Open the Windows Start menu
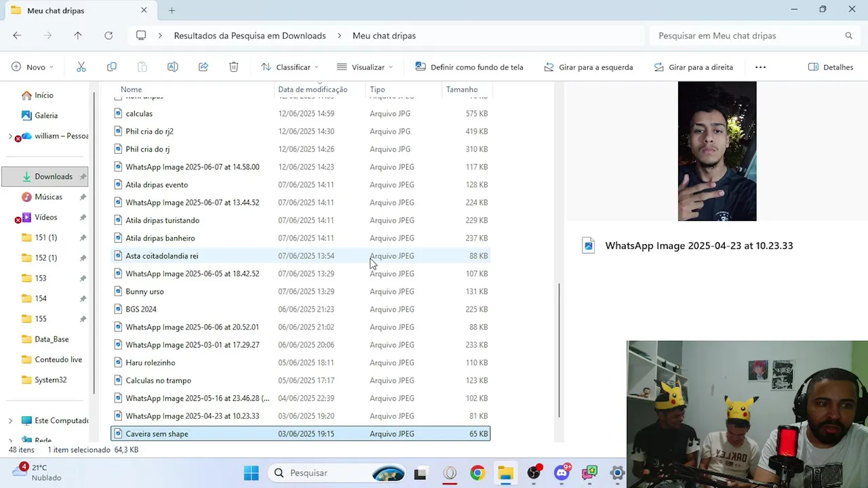Image resolution: width=868 pixels, height=488 pixels. (251, 472)
